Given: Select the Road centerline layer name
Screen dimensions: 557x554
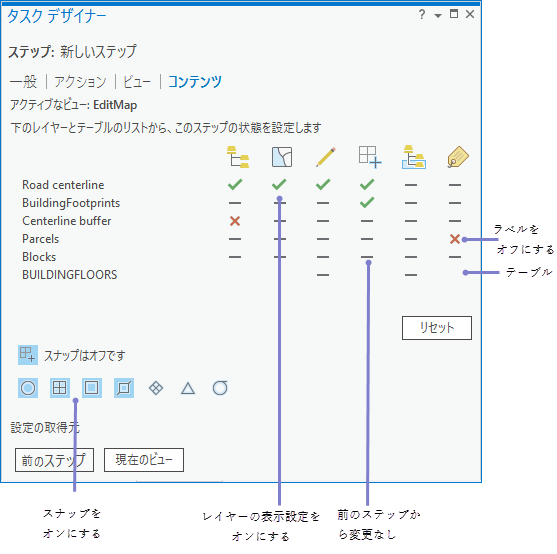Looking at the screenshot, I should [63, 185].
